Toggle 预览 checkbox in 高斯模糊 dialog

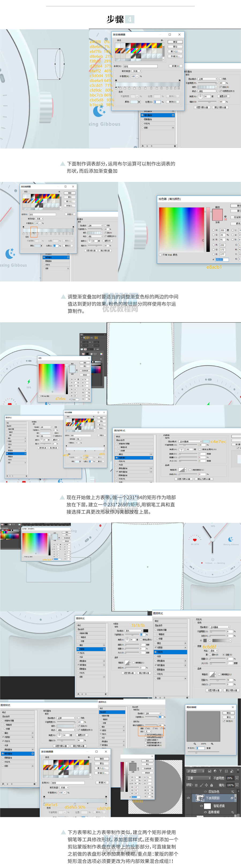coord(224,722)
